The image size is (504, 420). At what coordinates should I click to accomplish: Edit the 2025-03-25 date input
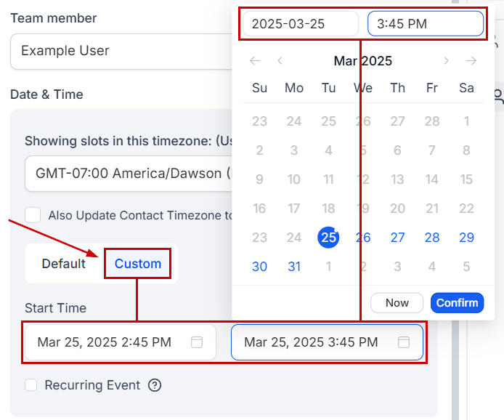(x=301, y=24)
